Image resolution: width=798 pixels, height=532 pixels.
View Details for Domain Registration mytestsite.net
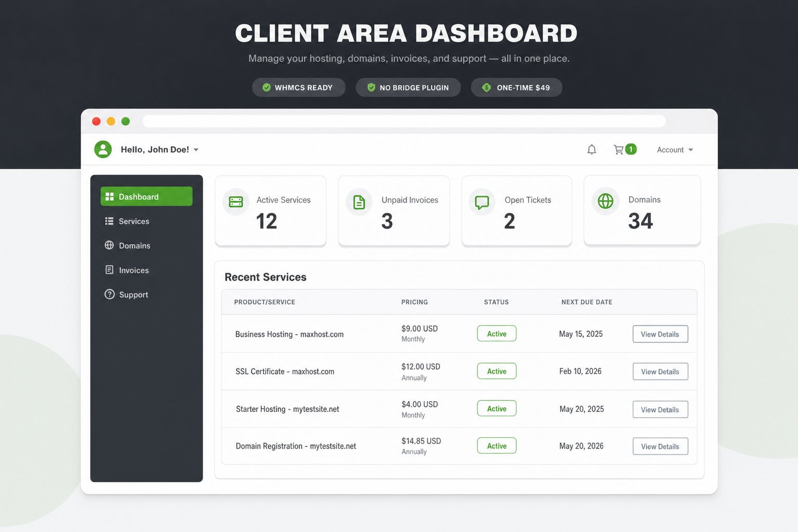[x=660, y=446]
